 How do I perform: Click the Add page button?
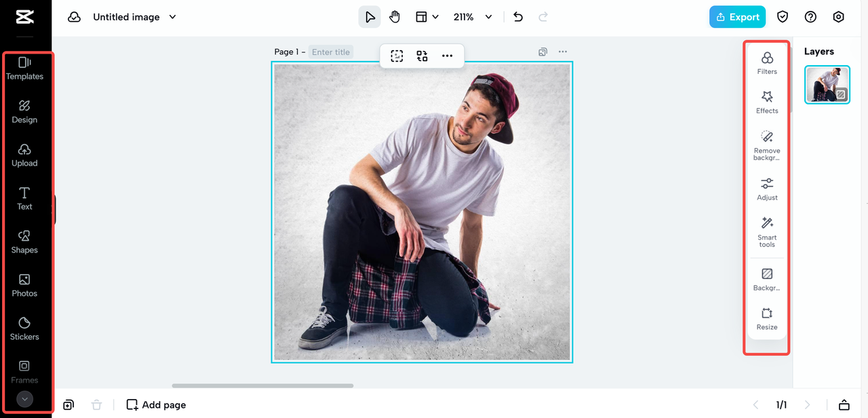click(156, 405)
